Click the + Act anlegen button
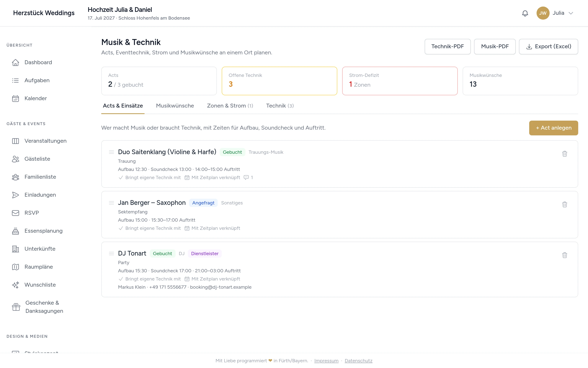This screenshot has height=368, width=588. tap(553, 128)
